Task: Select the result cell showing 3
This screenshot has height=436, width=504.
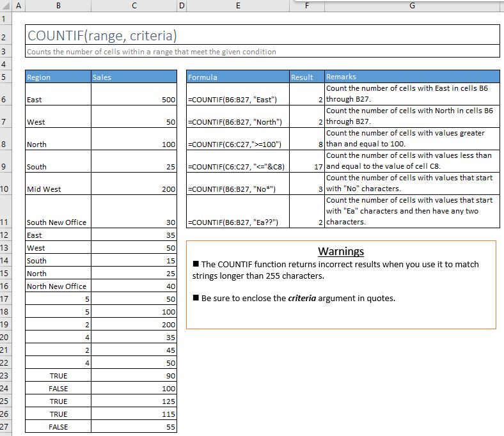Action: [x=307, y=183]
